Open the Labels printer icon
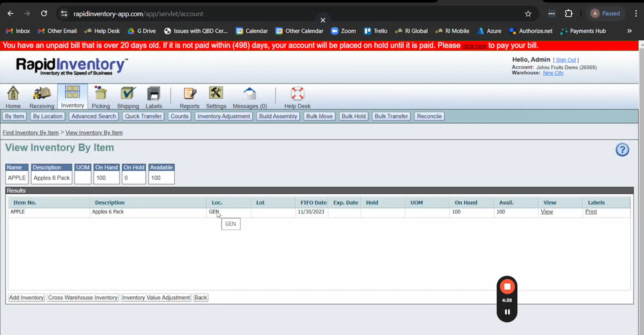Screen dimensions: 644x335 point(154,94)
